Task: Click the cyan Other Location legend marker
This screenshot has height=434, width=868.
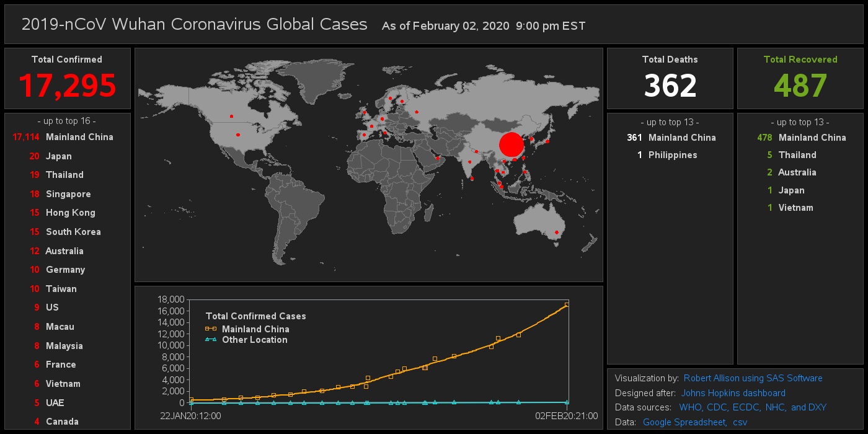Action: tap(211, 340)
